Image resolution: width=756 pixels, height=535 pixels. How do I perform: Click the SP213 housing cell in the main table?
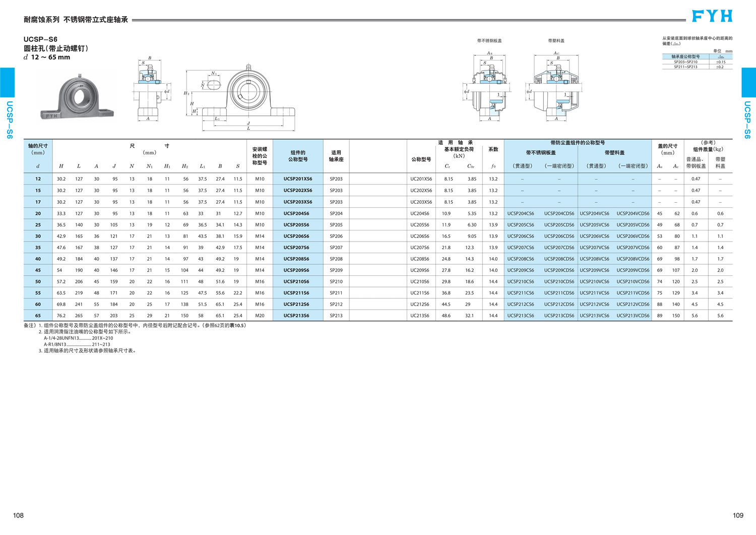pos(336,316)
